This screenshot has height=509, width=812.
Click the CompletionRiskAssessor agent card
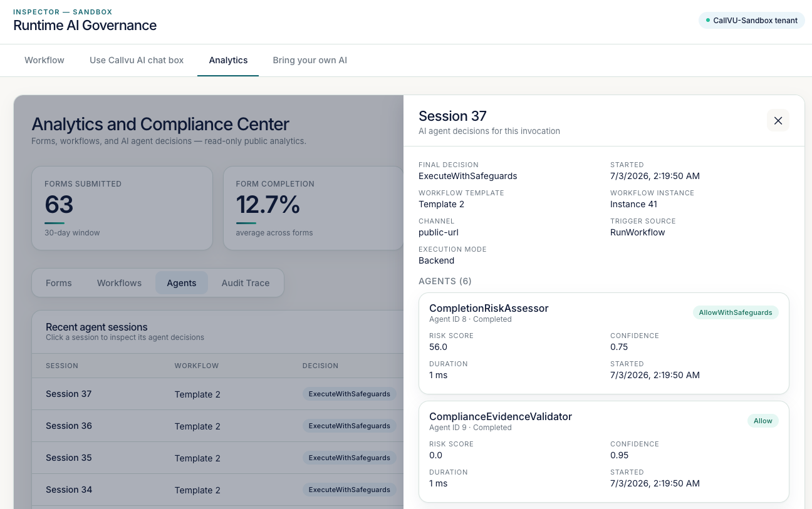[x=604, y=343]
